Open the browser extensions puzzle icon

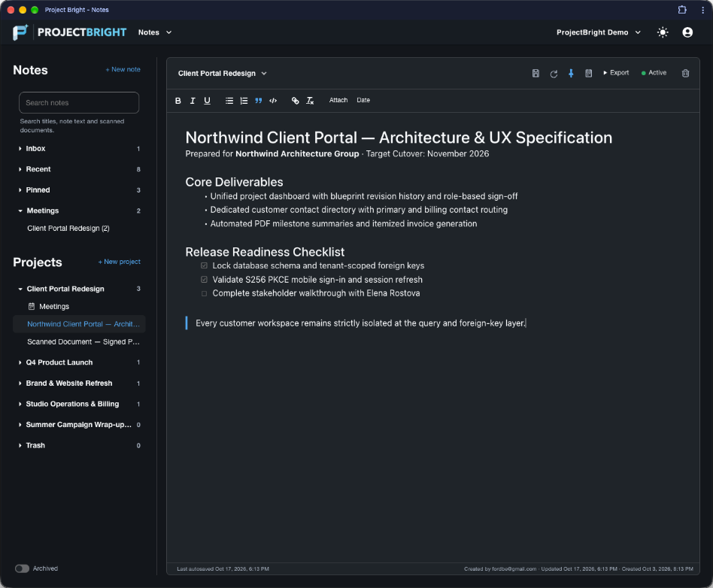(x=681, y=10)
